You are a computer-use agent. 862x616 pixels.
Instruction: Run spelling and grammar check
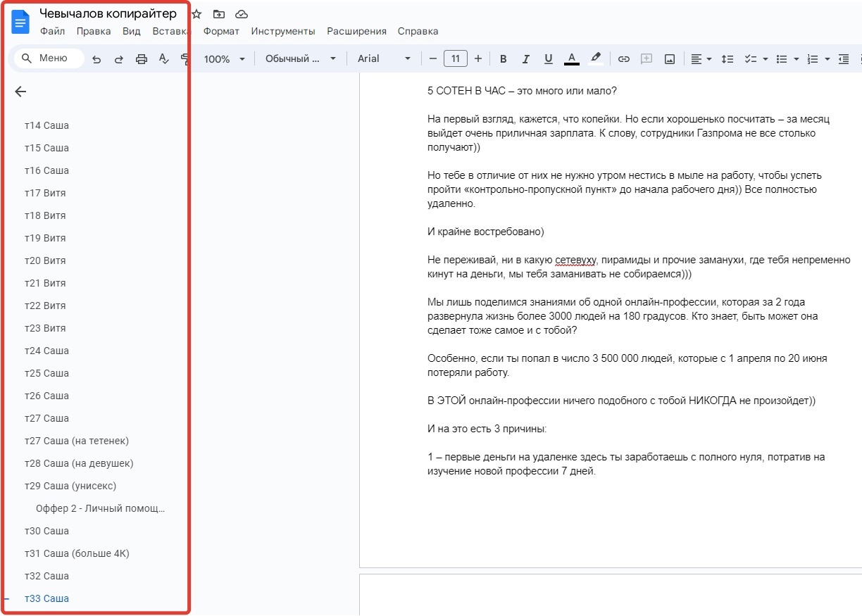[x=164, y=59]
